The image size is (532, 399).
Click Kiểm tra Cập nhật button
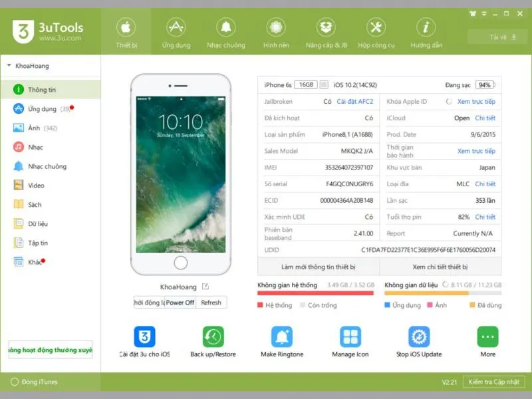[x=494, y=382]
